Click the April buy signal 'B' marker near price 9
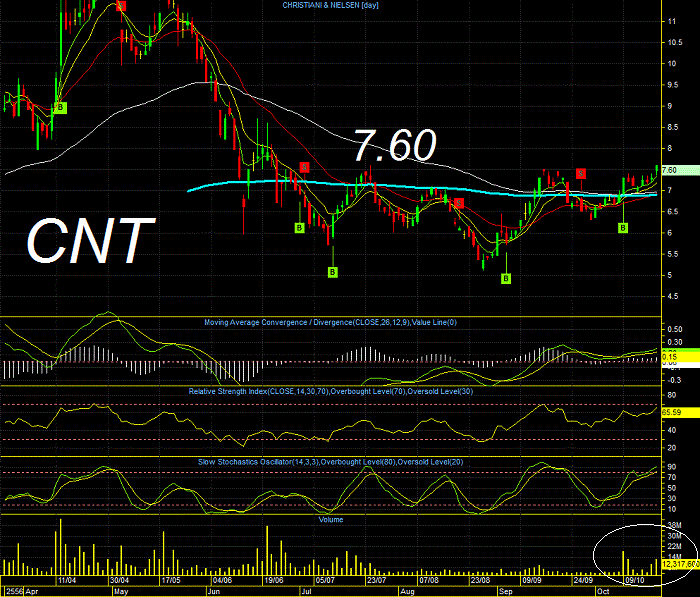Screen dimensions: 700x597 [x=60, y=108]
